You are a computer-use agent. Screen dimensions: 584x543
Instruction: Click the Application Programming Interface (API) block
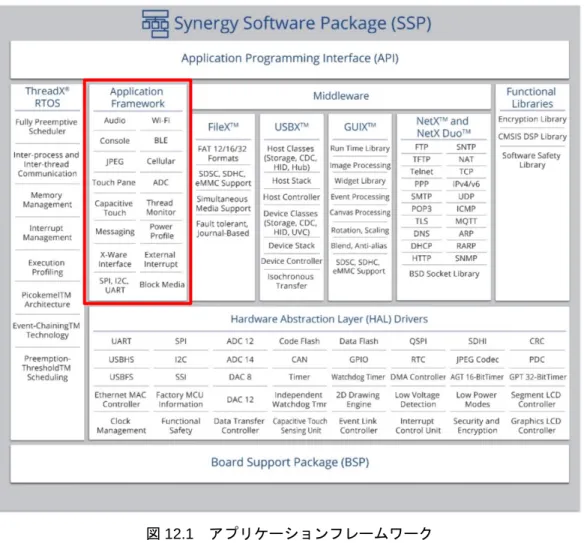[x=290, y=59]
